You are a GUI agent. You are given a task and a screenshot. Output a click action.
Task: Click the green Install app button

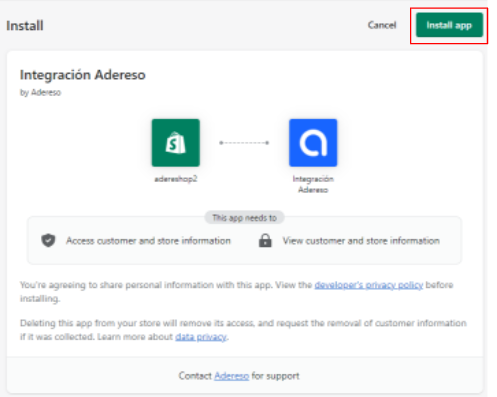449,25
